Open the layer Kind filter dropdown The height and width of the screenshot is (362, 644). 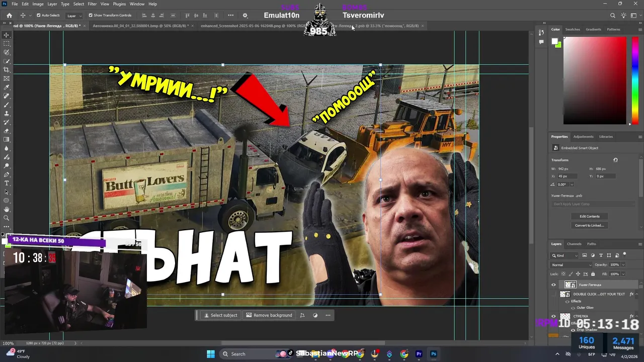[x=565, y=255]
